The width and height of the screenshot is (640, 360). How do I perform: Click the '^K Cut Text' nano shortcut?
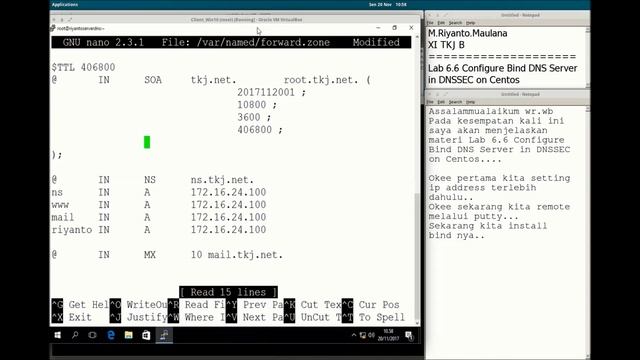(313, 305)
